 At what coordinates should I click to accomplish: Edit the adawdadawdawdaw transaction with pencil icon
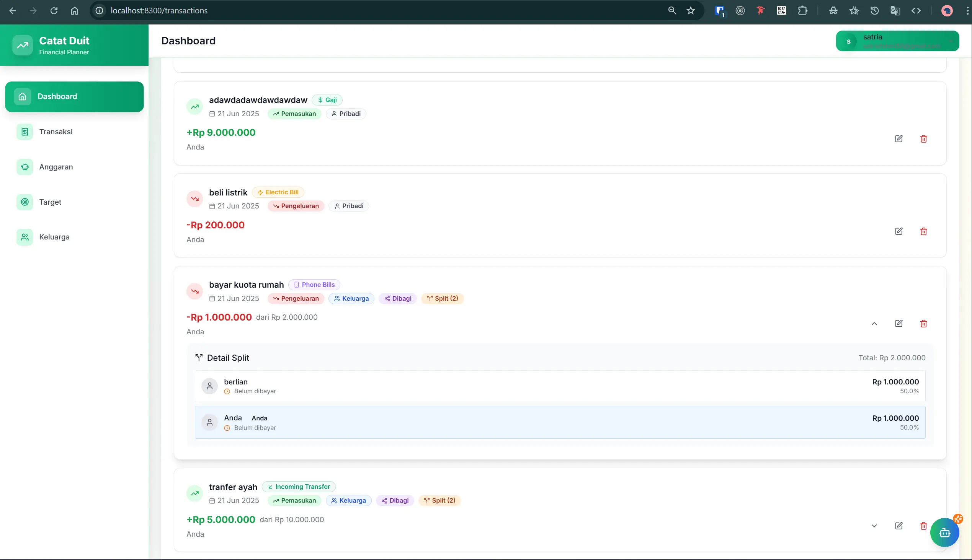tap(899, 138)
